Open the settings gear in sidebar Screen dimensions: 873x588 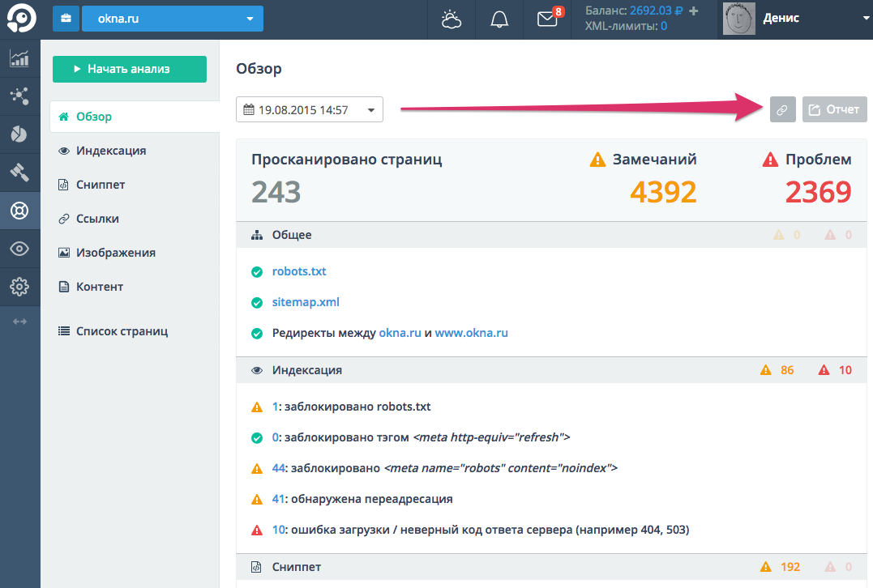19,286
